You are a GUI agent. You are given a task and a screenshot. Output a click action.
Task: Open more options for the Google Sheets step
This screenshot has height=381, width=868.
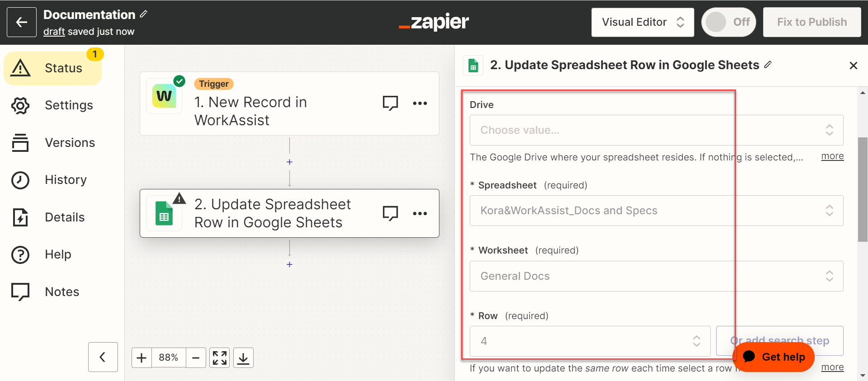(420, 213)
